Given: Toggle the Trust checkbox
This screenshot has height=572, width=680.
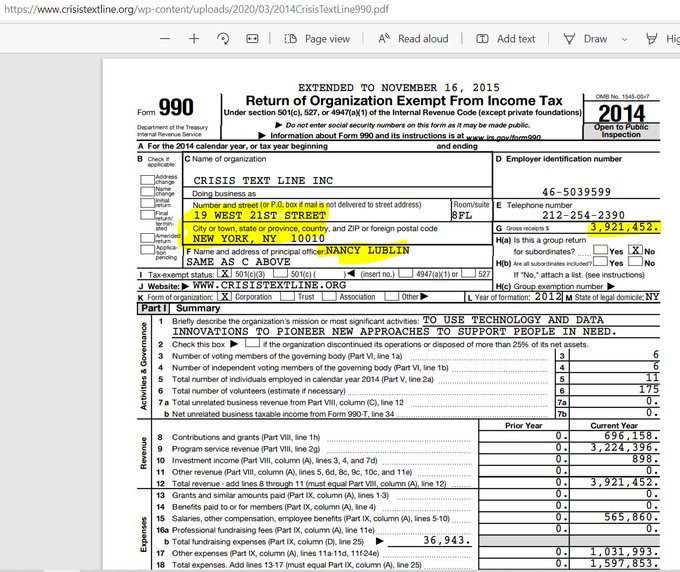Looking at the screenshot, I should pyautogui.click(x=288, y=297).
